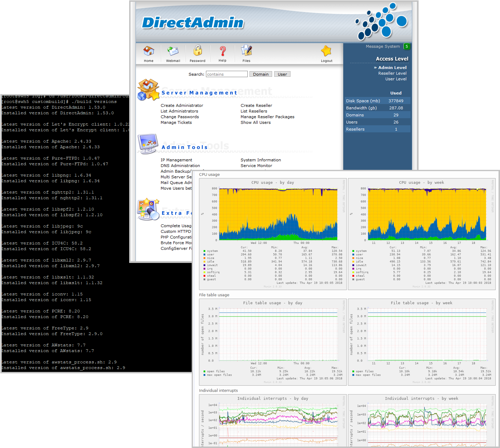The image size is (500, 448).
Task: Click the Installed version of AWstats line
Action: [x=47, y=351]
